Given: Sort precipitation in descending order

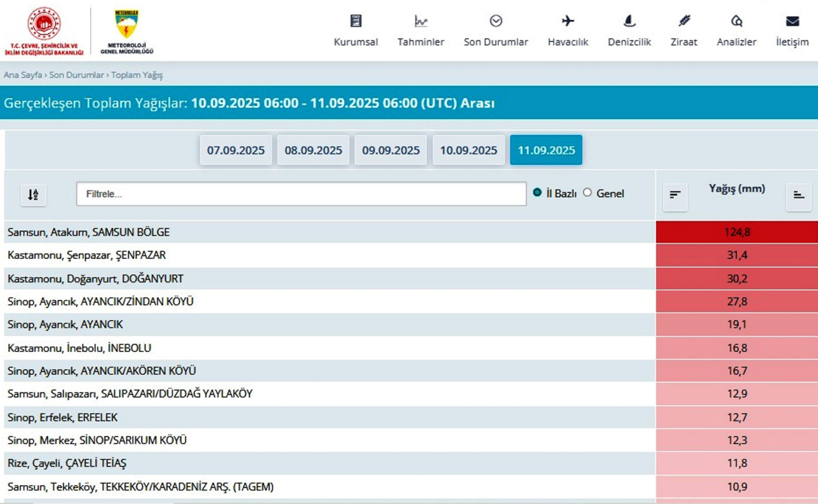Looking at the screenshot, I should click(x=675, y=194).
